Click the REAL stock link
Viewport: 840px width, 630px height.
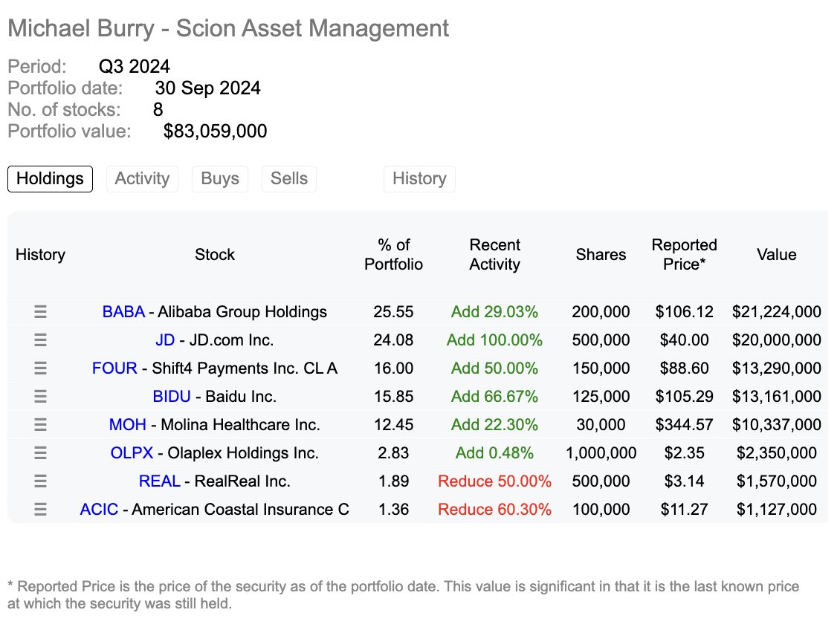tap(159, 481)
